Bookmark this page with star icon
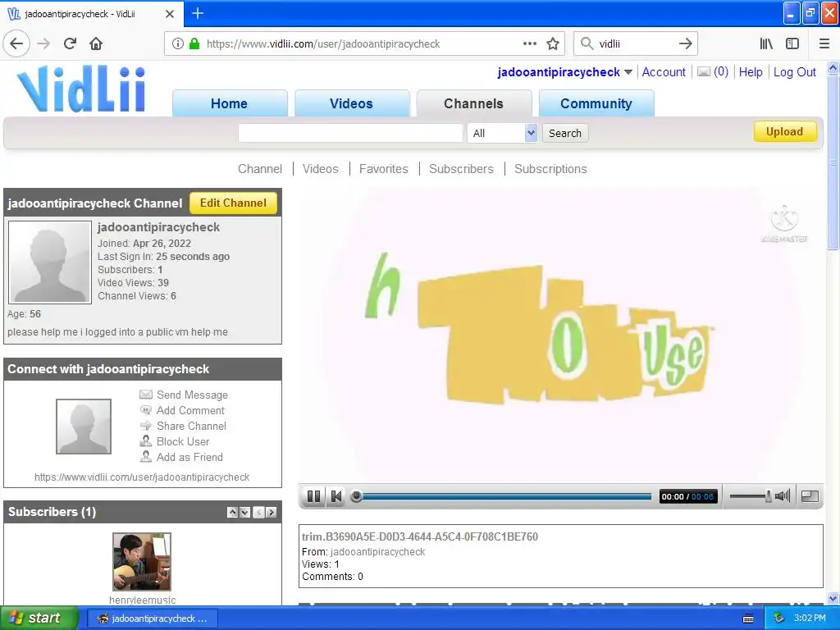The image size is (840, 630). pos(553,44)
